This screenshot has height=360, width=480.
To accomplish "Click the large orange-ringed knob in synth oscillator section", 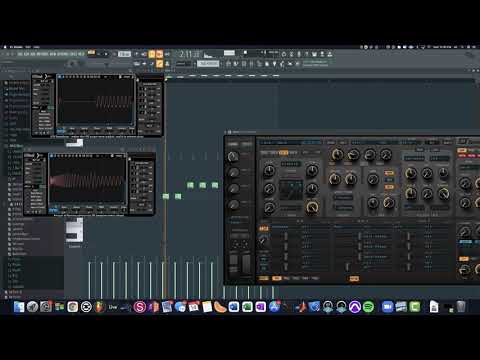I will coord(312,207).
